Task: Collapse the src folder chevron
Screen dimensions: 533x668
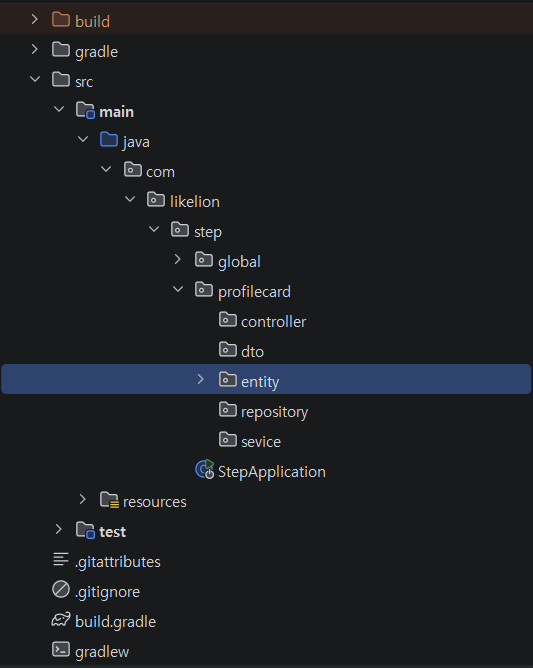Action: tap(35, 79)
